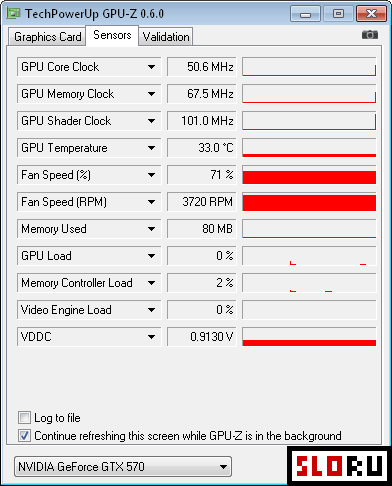The image size is (392, 486).
Task: Click the GPU-Z app icon in title bar
Action: coord(13,13)
